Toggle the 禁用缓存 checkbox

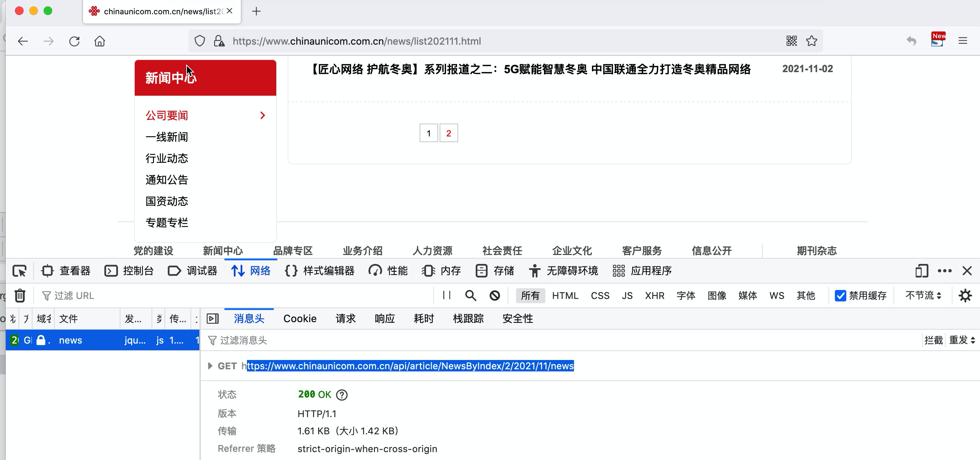[x=840, y=295]
